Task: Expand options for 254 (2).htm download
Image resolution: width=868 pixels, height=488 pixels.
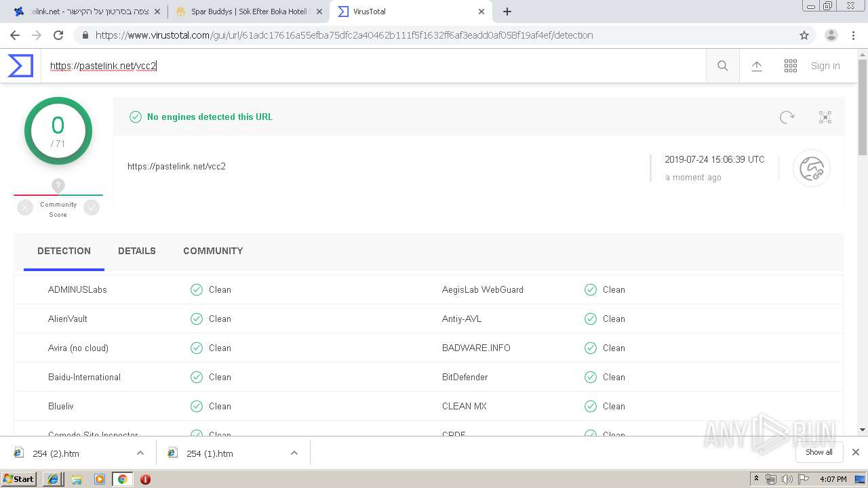Action: pos(140,453)
